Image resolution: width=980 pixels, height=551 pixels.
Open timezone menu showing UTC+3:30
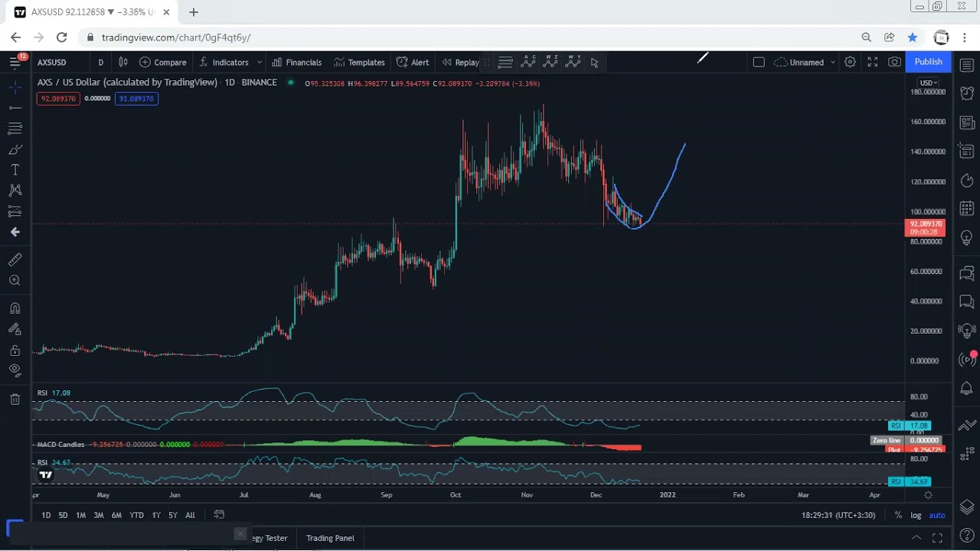(x=838, y=515)
